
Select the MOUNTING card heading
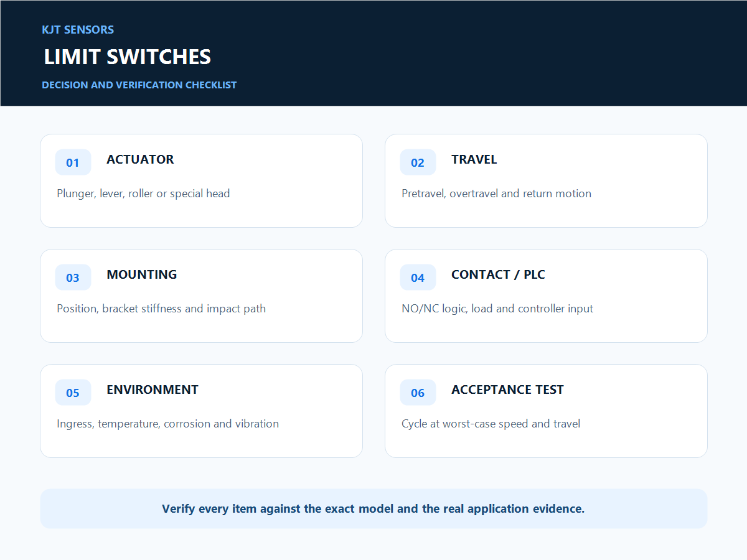(142, 274)
